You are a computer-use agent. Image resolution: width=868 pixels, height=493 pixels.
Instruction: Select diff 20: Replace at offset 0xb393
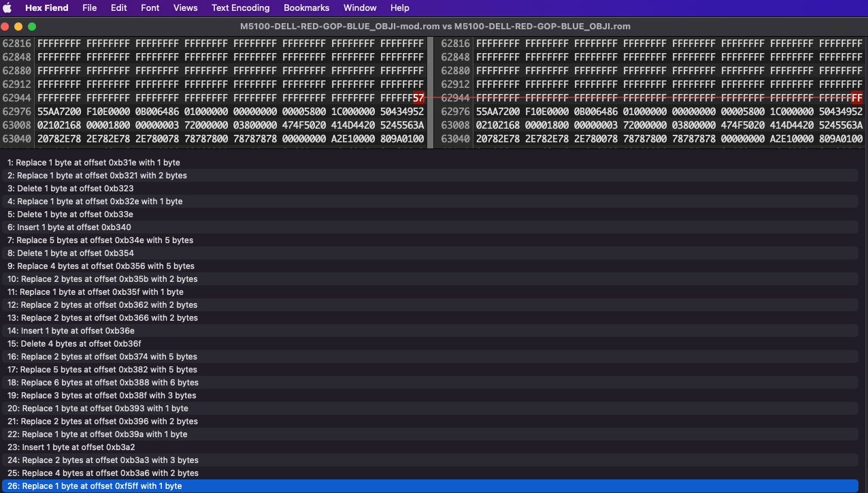tap(430, 409)
